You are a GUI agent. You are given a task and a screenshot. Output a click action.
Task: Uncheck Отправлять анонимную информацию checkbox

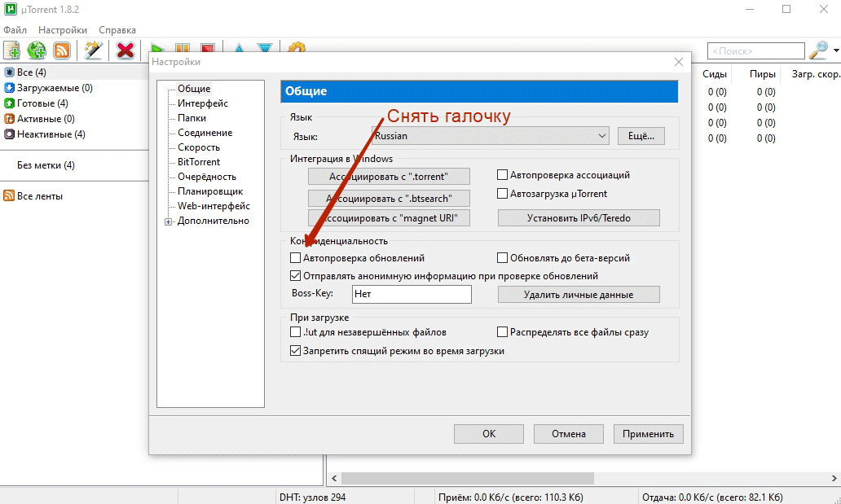tap(296, 276)
